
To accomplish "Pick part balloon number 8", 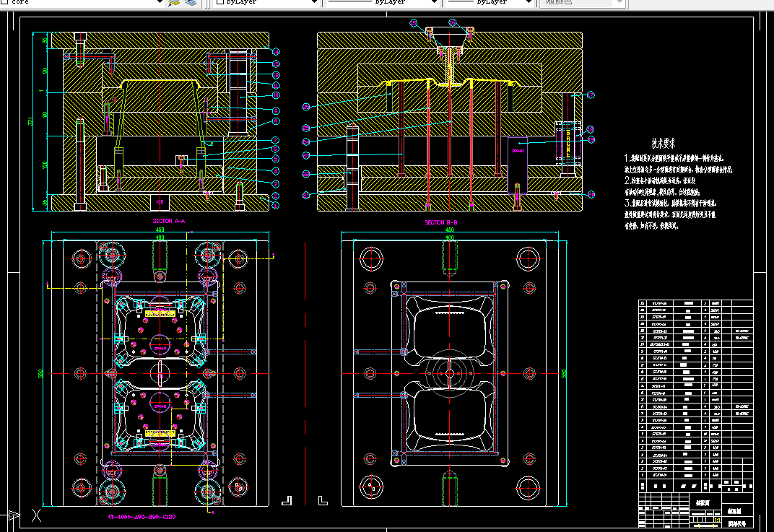I will (275, 121).
